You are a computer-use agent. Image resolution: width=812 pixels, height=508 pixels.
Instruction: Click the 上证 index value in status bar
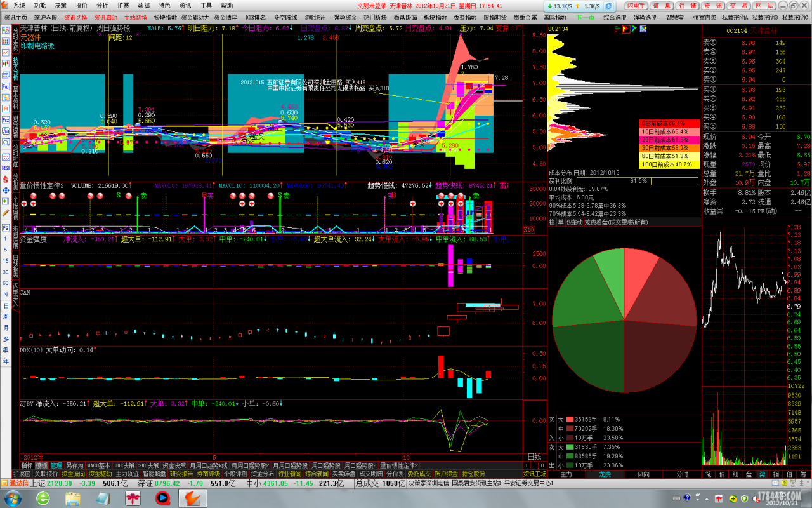point(59,483)
